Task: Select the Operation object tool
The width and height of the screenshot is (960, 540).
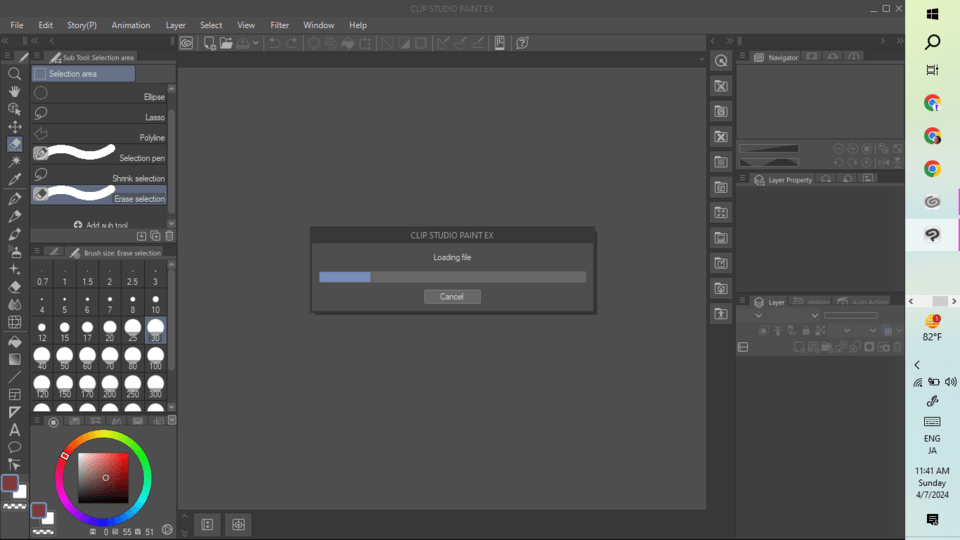Action: (15, 109)
